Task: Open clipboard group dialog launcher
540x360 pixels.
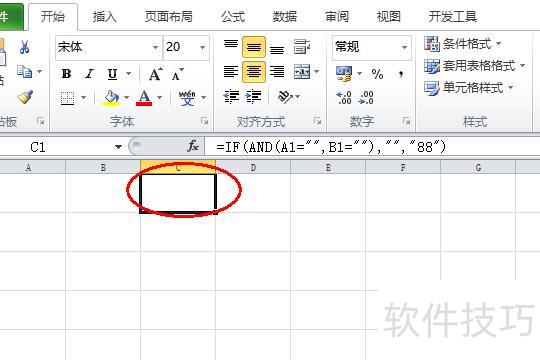Action: tap(41, 121)
